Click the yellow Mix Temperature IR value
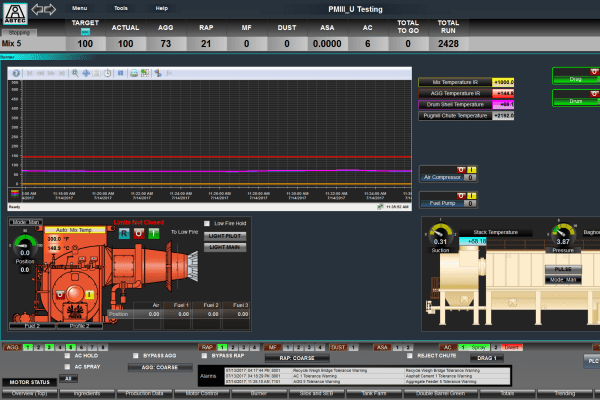 (503, 82)
